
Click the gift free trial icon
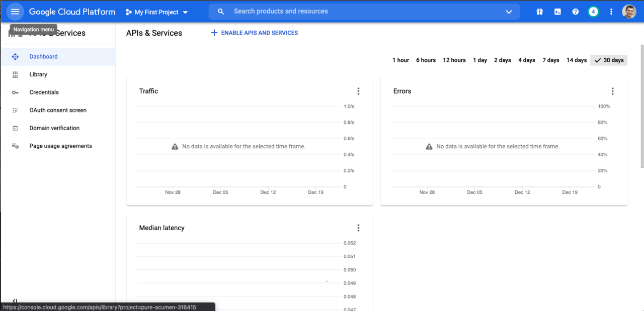click(539, 12)
